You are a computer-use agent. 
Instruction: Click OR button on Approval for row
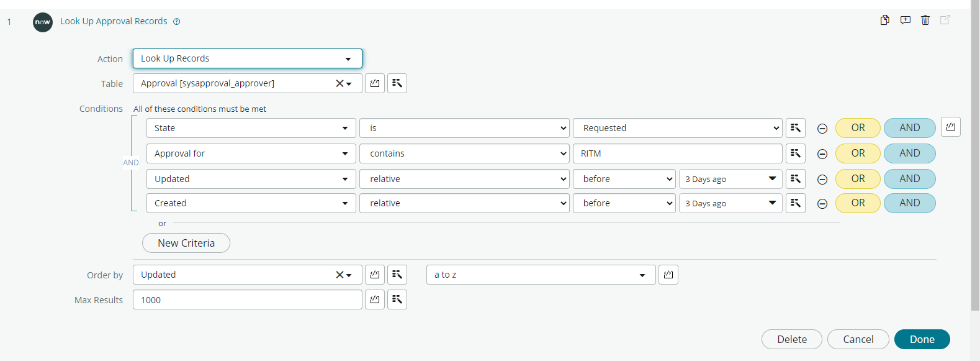coord(858,153)
